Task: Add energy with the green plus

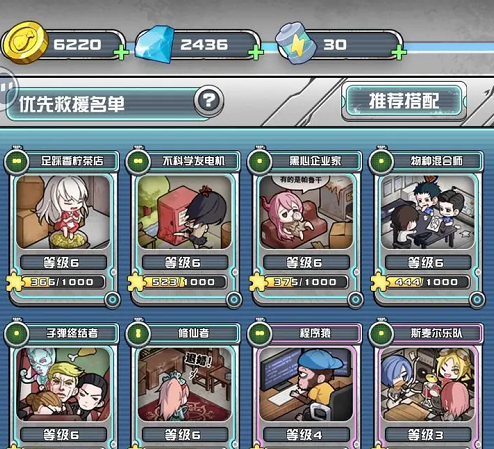Action: coord(399,53)
